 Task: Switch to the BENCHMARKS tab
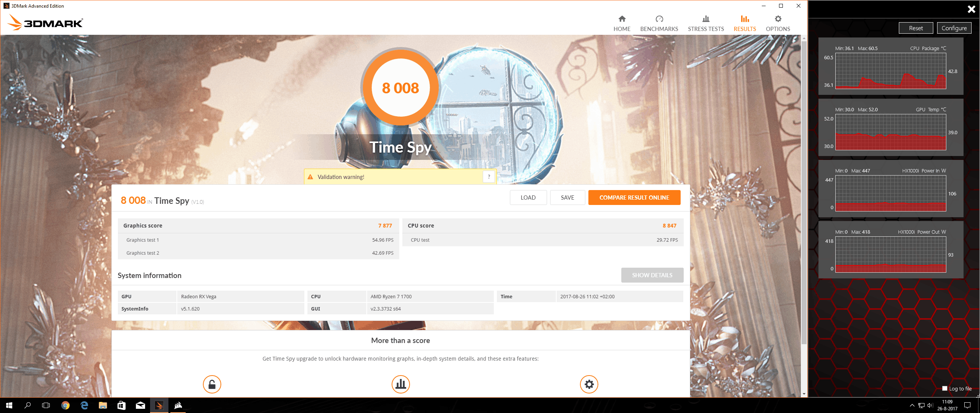[659, 23]
